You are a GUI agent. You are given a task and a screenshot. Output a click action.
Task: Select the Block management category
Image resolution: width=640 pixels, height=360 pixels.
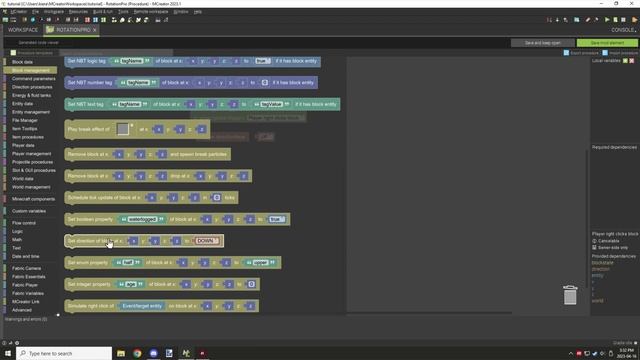click(30, 71)
